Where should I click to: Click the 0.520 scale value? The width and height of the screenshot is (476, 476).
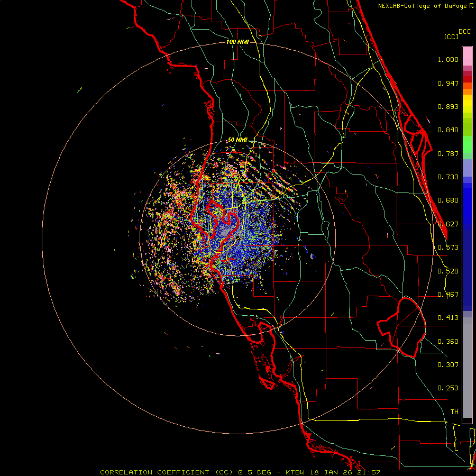pyautogui.click(x=448, y=271)
